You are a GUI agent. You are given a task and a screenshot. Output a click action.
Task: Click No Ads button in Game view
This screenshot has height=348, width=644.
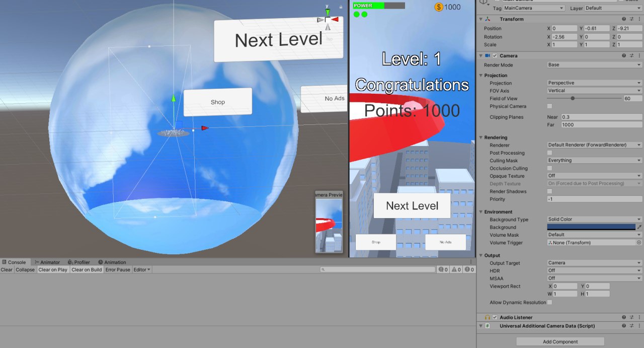[445, 242]
